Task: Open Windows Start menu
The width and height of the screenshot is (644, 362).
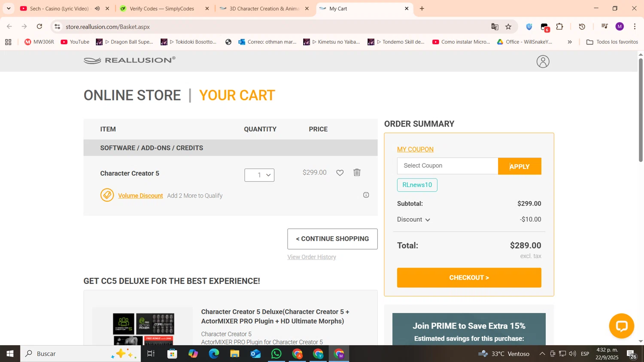Action: click(10, 354)
